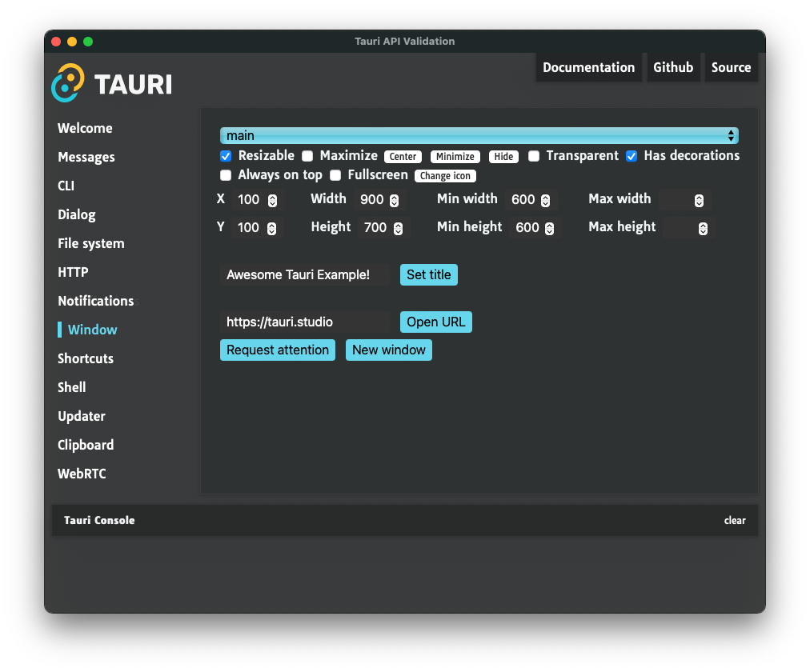Viewport: 810px width, 672px height.
Task: Check the Fullscreen option
Action: (x=335, y=175)
